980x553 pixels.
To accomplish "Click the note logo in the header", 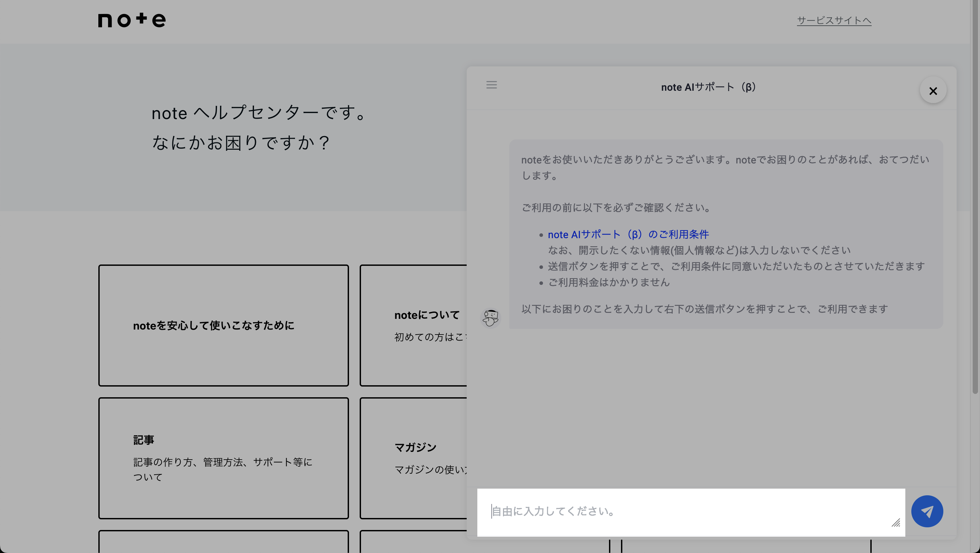I will click(132, 20).
